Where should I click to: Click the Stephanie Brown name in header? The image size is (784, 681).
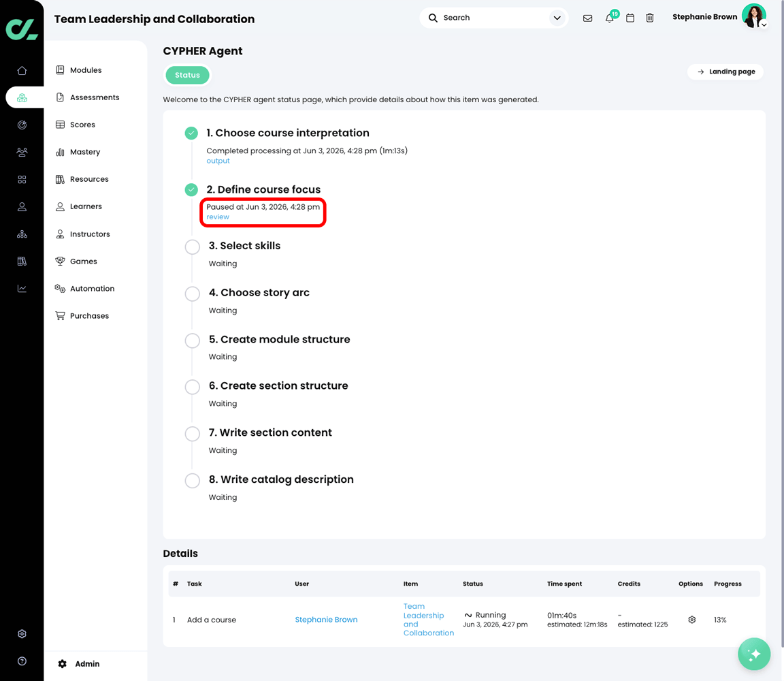(x=704, y=16)
